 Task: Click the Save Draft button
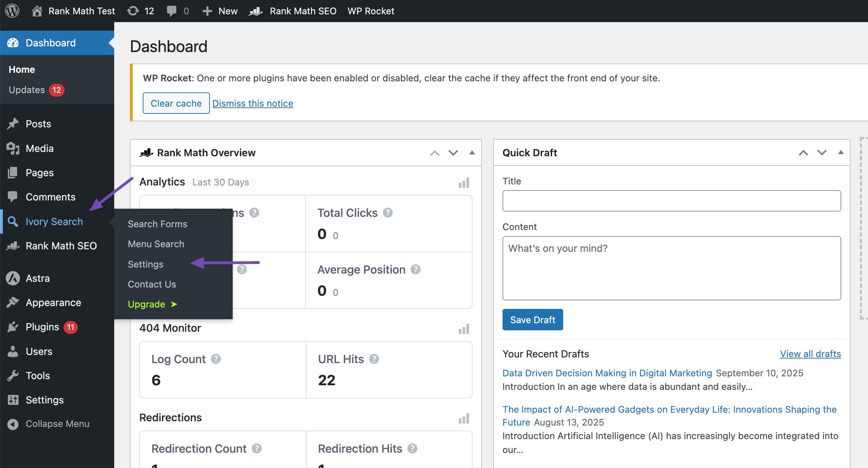(x=533, y=320)
